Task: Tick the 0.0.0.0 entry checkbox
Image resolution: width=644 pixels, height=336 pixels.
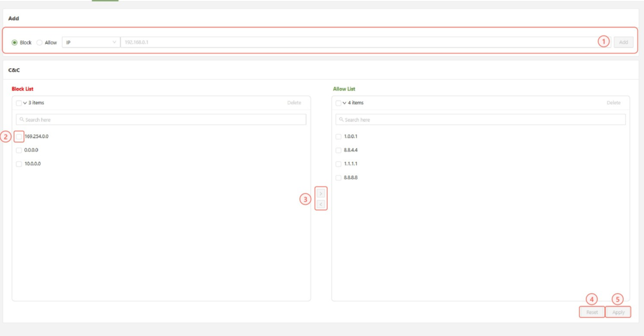Action: 19,150
